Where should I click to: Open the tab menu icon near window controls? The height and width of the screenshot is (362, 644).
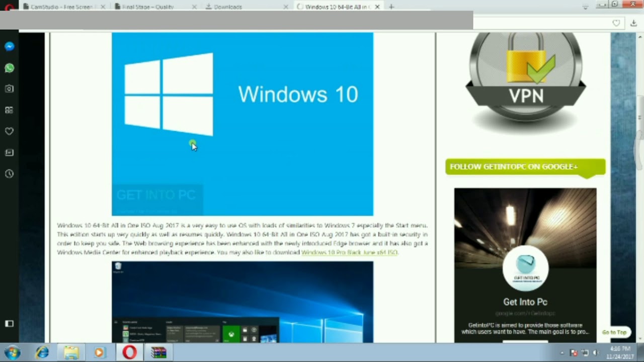tap(585, 7)
